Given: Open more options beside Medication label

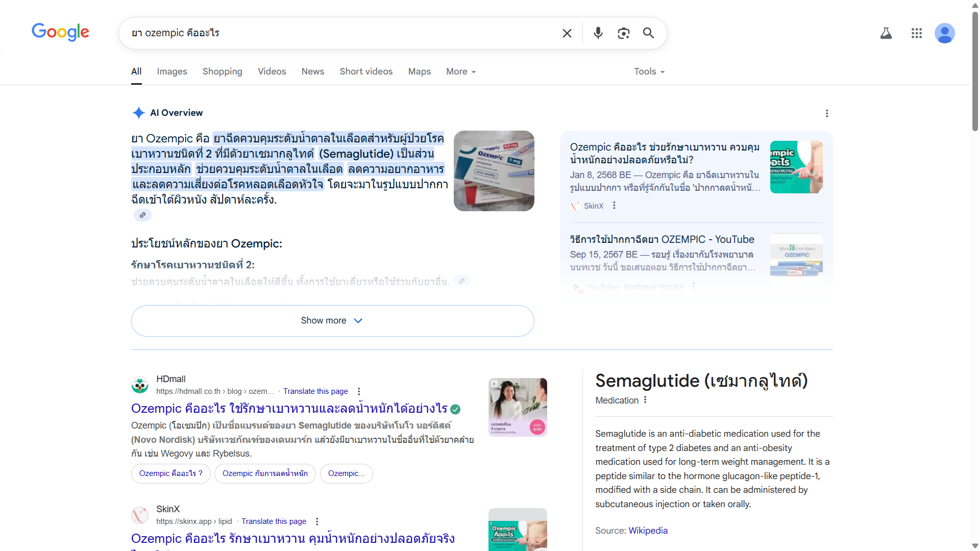Looking at the screenshot, I should [645, 400].
